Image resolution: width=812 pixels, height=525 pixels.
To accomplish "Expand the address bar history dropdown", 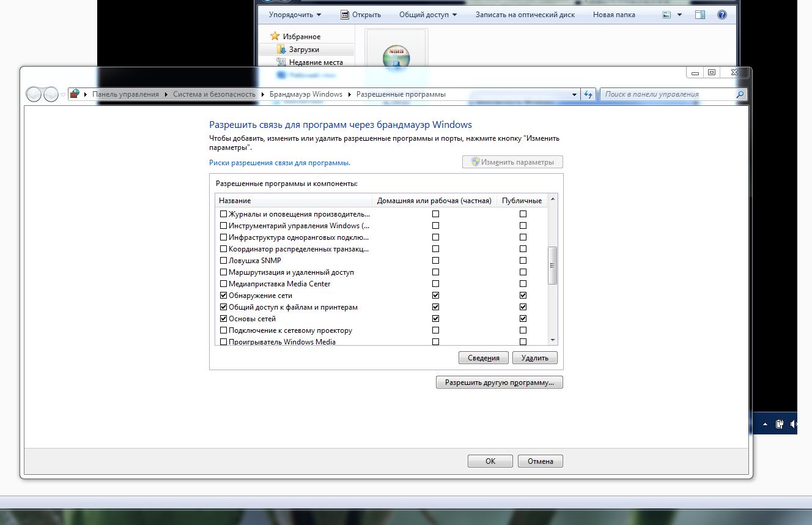I will pos(574,94).
